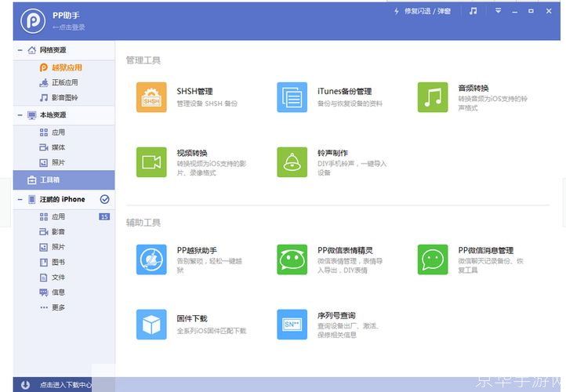This screenshot has height=392, width=566.
Task: Open the iTunes备份管理 icon
Action: pos(292,97)
